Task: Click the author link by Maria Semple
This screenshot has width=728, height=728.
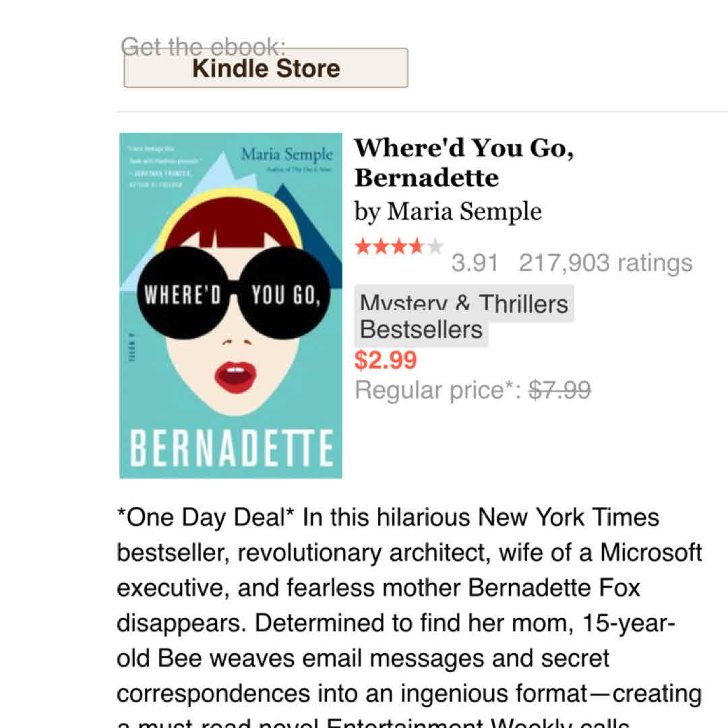Action: (x=448, y=212)
